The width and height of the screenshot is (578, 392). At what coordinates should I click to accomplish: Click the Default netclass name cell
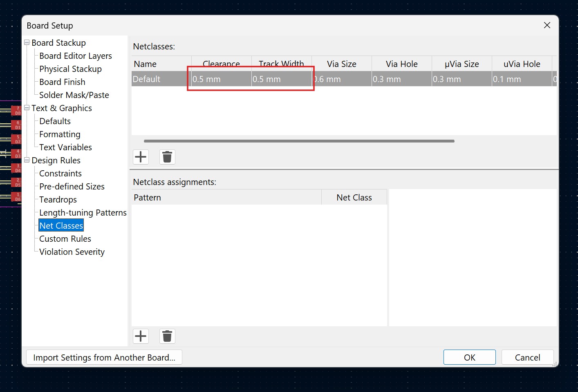161,79
